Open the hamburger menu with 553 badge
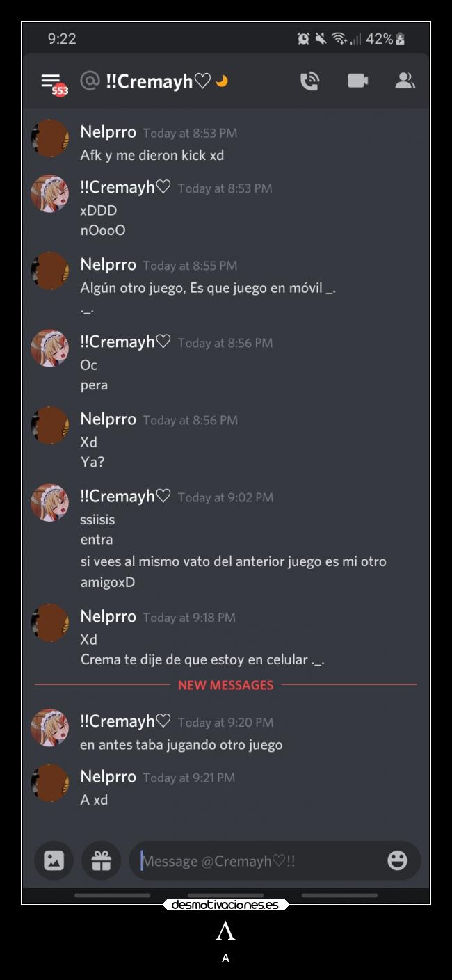Screen dimensions: 452x980 coord(52,82)
